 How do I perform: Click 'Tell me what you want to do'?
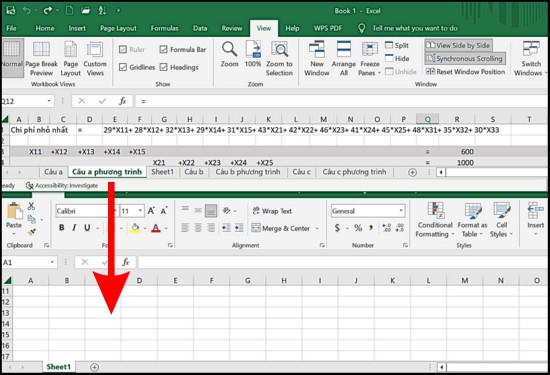(x=415, y=28)
